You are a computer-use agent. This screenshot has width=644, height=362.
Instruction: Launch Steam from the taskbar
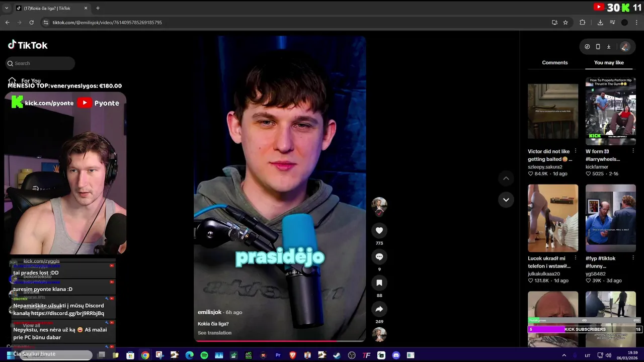pos(337,355)
